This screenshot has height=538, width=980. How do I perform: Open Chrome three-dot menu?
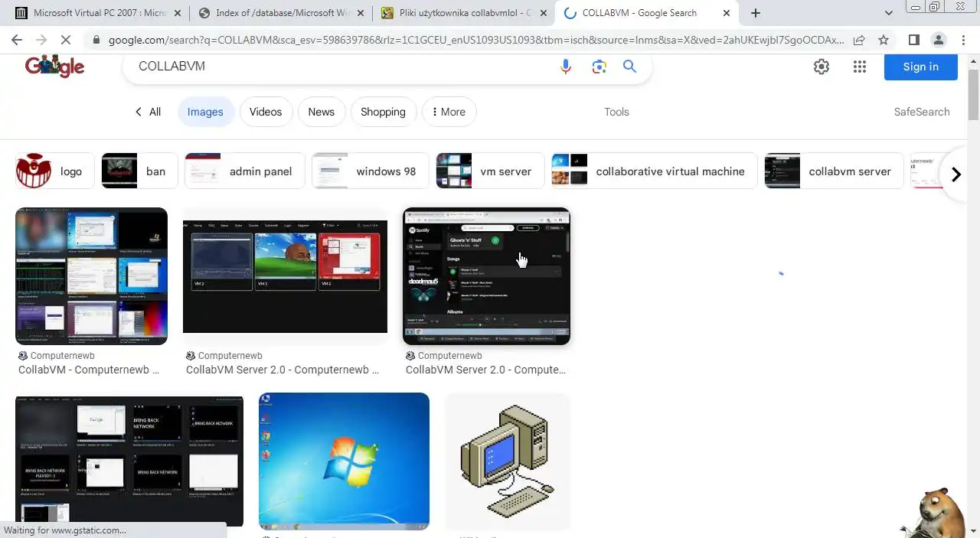tap(962, 40)
